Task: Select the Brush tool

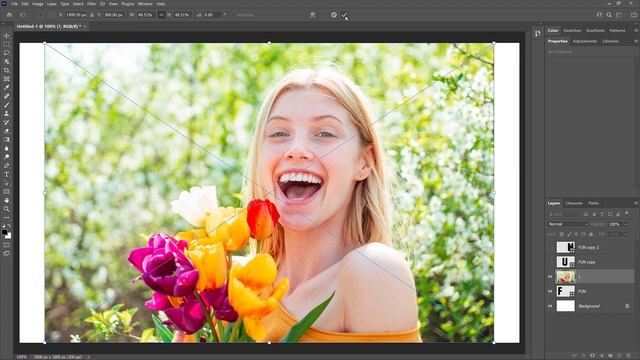Action: (6, 105)
